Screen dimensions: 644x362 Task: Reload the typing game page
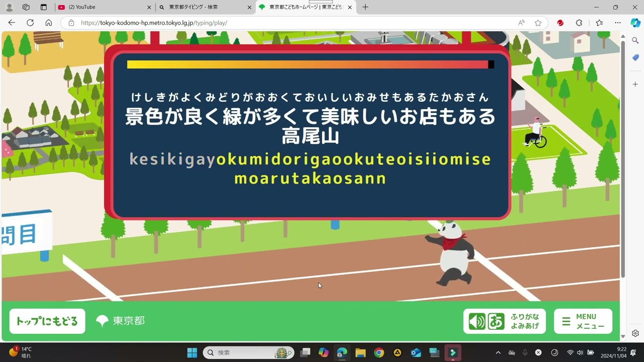pyautogui.click(x=30, y=23)
